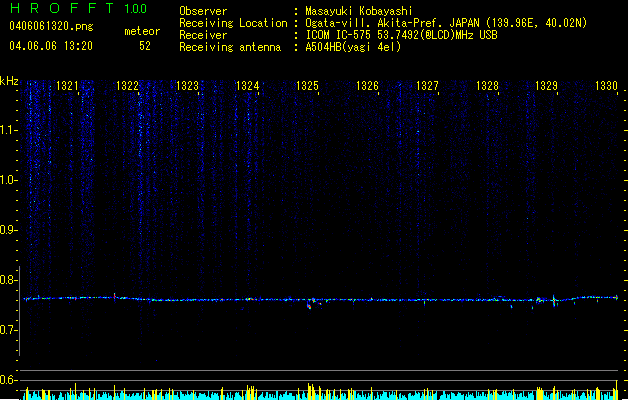Viewport: 629px width, 400px height.
Task: Click the 0.6 kHz axis label
Action: (x=8, y=380)
